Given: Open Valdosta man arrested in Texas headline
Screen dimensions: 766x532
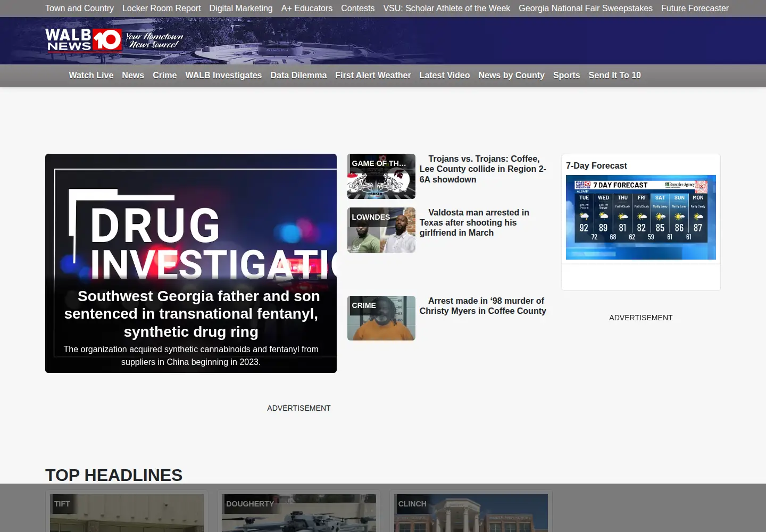Looking at the screenshot, I should tap(474, 222).
